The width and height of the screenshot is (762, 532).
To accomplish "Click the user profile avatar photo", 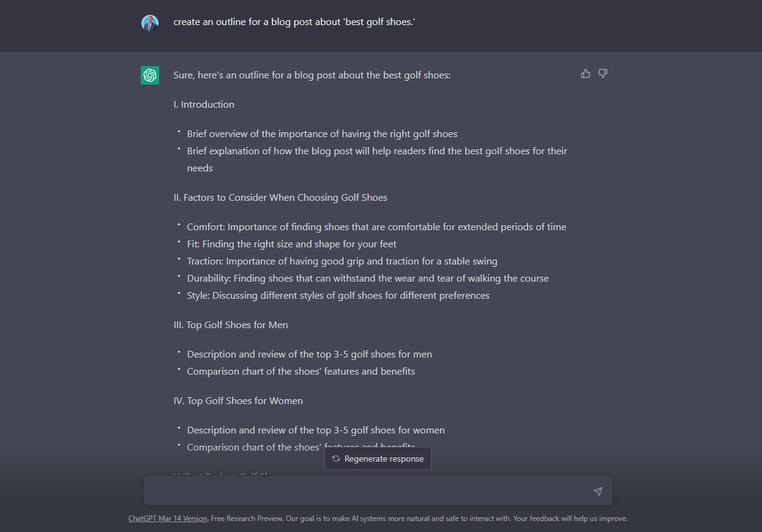I will 150,23.
